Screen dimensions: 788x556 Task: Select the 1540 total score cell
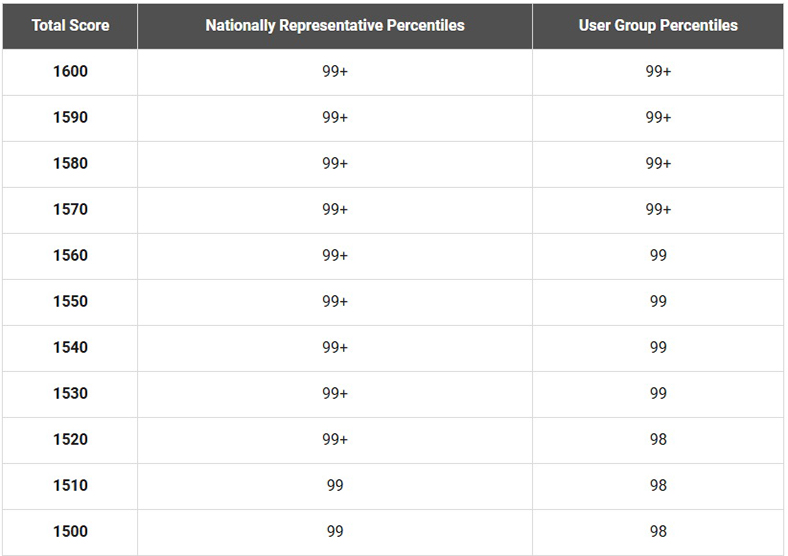70,347
